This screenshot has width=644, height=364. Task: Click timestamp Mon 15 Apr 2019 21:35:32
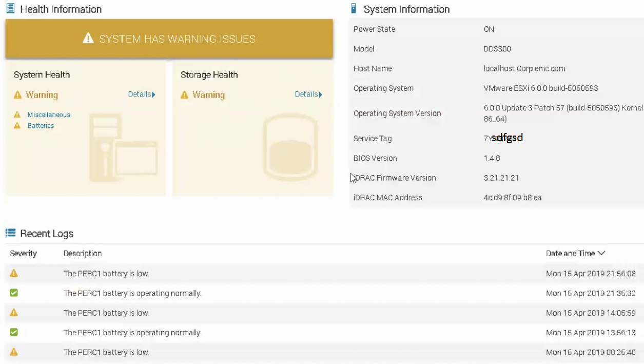(x=591, y=293)
